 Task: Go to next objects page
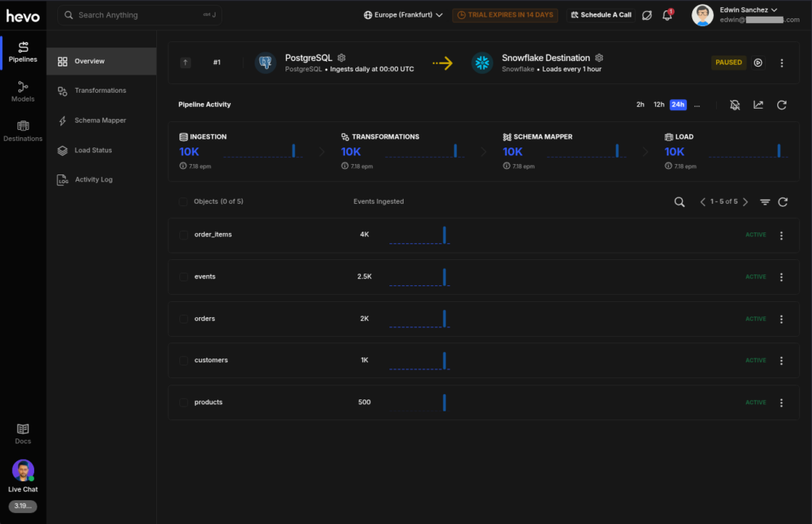coord(745,202)
